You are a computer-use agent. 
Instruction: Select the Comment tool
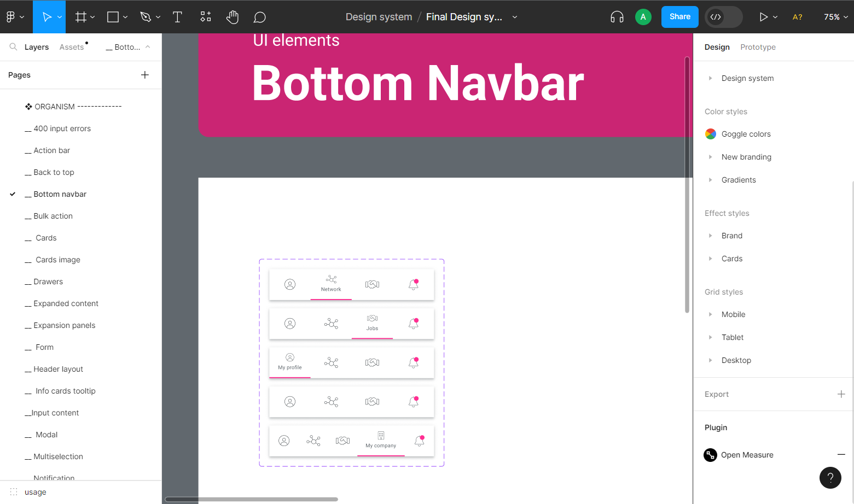[x=260, y=17]
